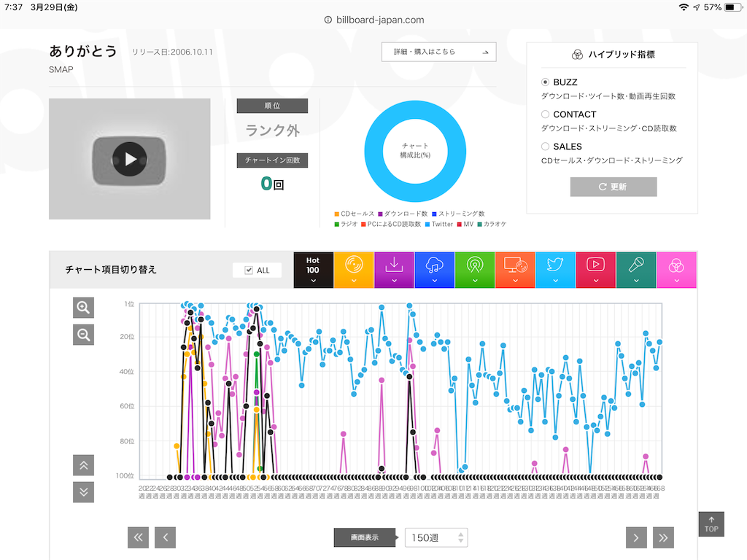This screenshot has height=560, width=747.
Task: Select the Hot 100 chart tab
Action: (313, 270)
